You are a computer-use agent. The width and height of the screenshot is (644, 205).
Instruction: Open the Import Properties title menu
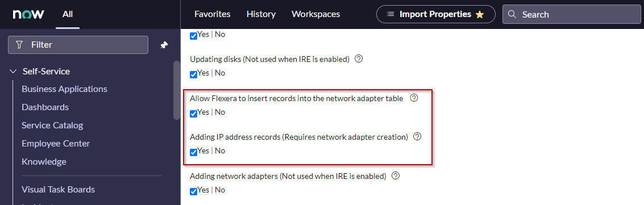pos(436,14)
